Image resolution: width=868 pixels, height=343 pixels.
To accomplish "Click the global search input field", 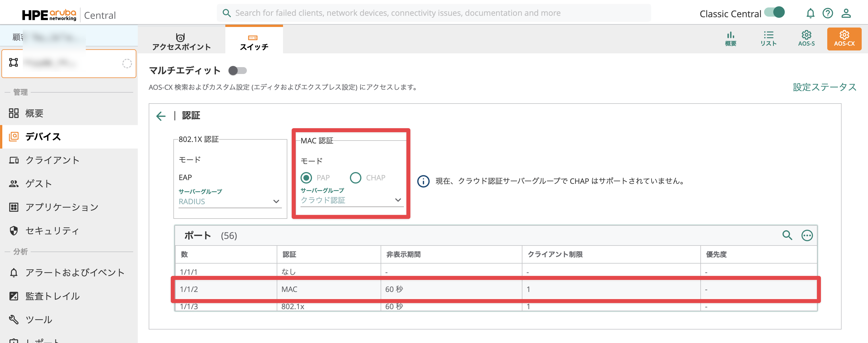I will 433,13.
